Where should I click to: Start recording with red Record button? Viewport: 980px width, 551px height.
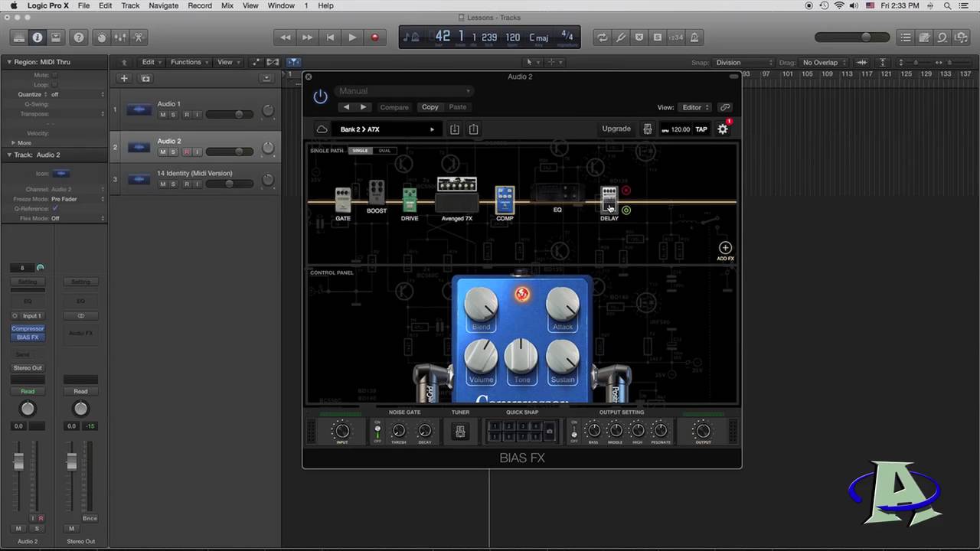[x=374, y=37]
